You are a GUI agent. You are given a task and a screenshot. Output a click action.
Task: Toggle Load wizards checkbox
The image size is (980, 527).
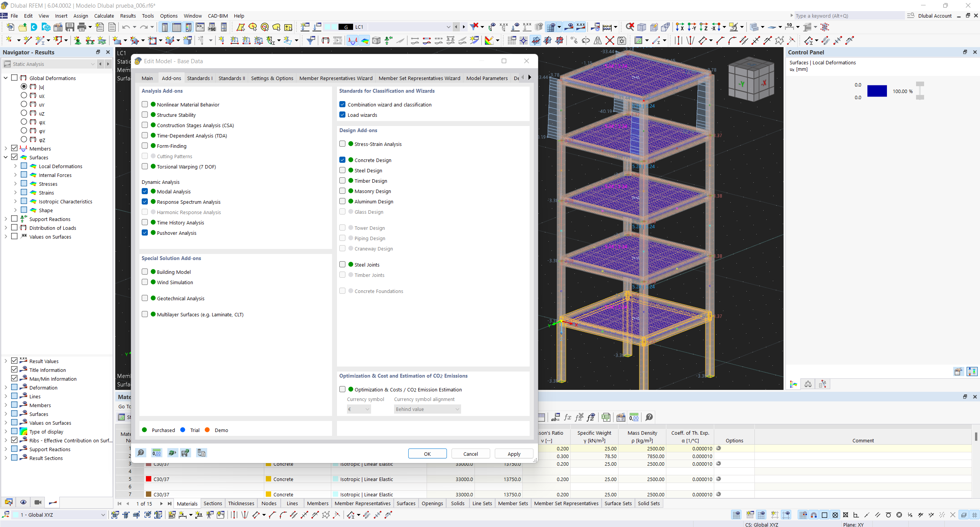click(342, 115)
